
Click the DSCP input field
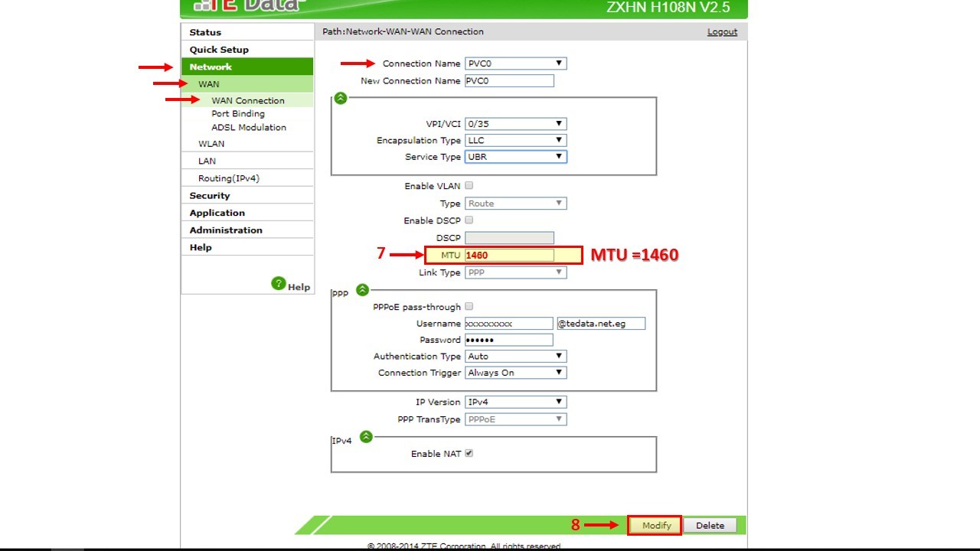[509, 238]
